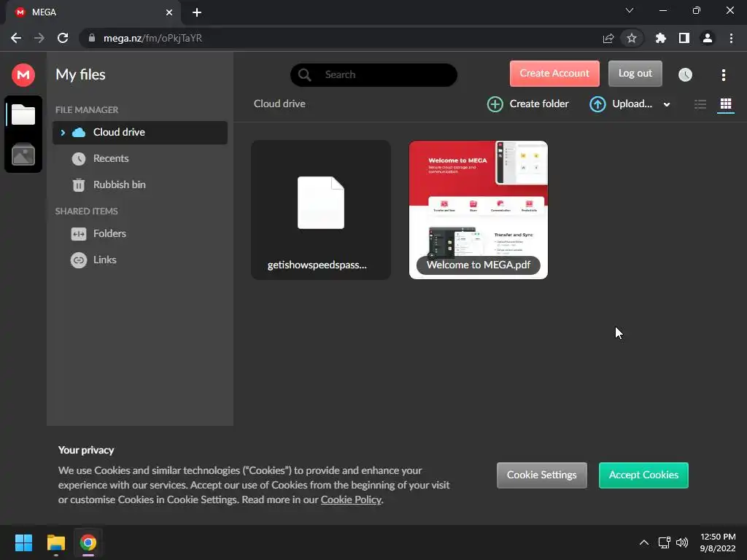Accept Cookies
The width and height of the screenshot is (747, 560).
[643, 475]
